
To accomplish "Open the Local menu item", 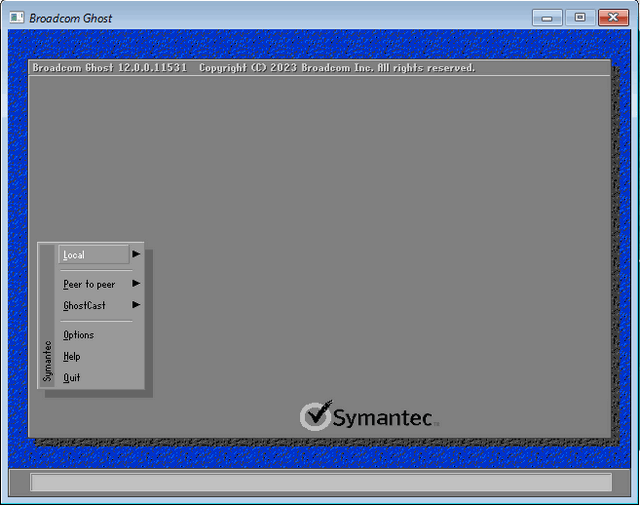I will click(94, 255).
